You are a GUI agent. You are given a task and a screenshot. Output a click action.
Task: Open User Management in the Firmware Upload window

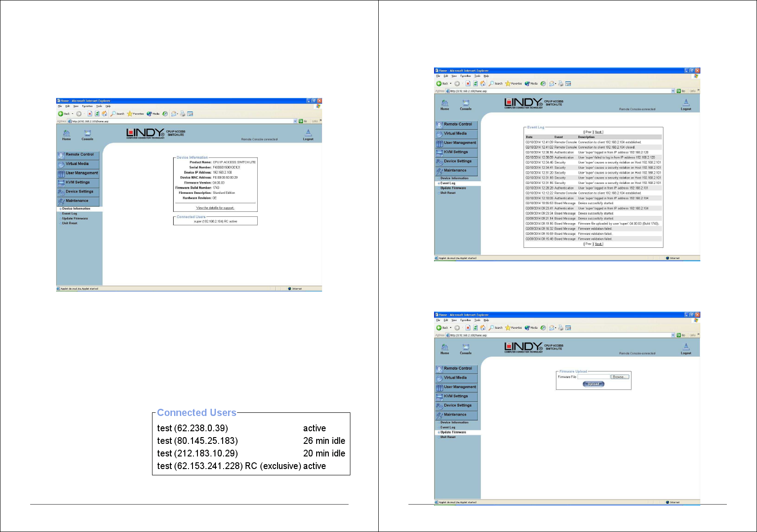click(x=459, y=387)
